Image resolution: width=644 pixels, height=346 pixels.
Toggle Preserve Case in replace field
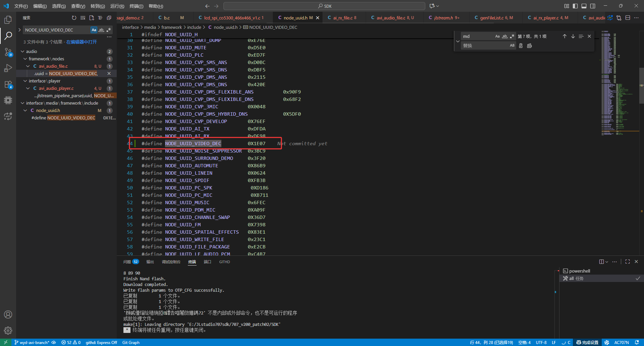(x=512, y=46)
